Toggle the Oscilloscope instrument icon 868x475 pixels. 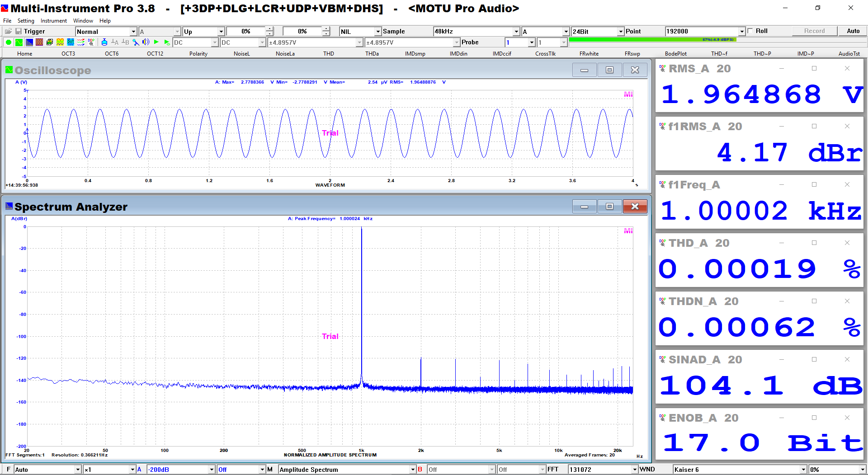(19, 42)
